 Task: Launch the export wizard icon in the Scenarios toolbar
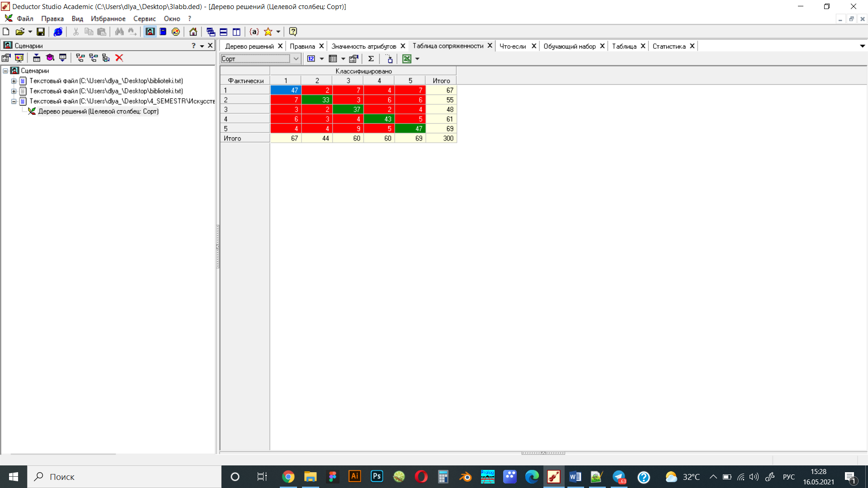click(63, 58)
